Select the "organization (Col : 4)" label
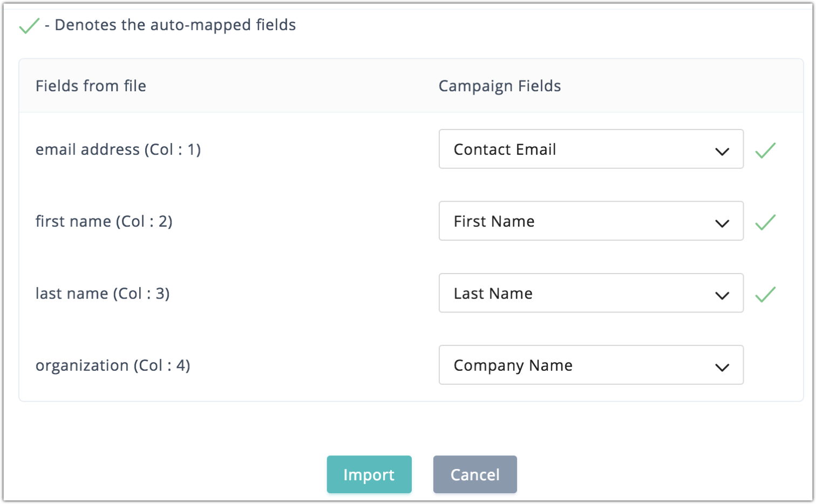 [x=113, y=365]
